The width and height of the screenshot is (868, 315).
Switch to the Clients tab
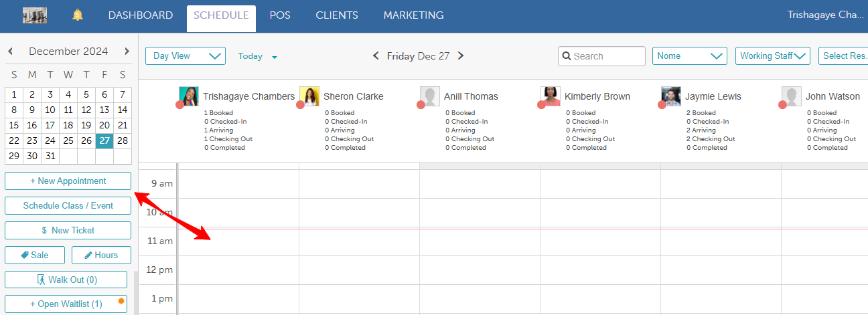[x=337, y=15]
